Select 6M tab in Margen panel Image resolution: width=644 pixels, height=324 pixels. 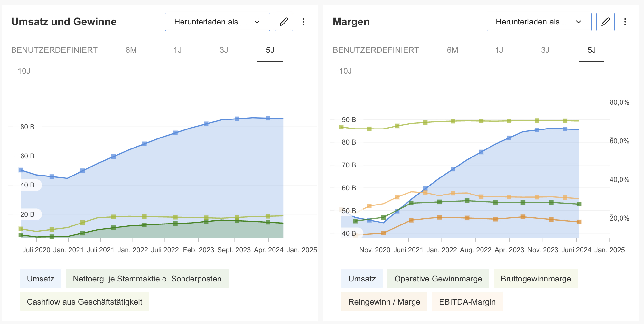[x=453, y=50]
